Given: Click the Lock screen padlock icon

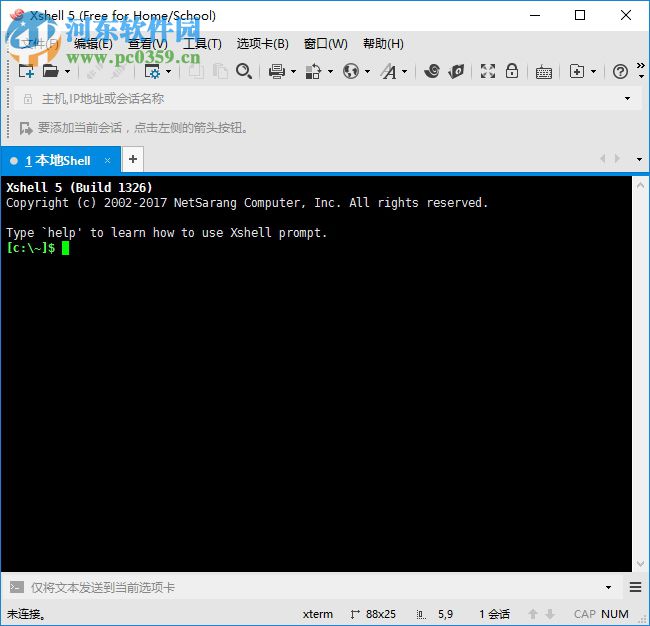Looking at the screenshot, I should point(512,71).
